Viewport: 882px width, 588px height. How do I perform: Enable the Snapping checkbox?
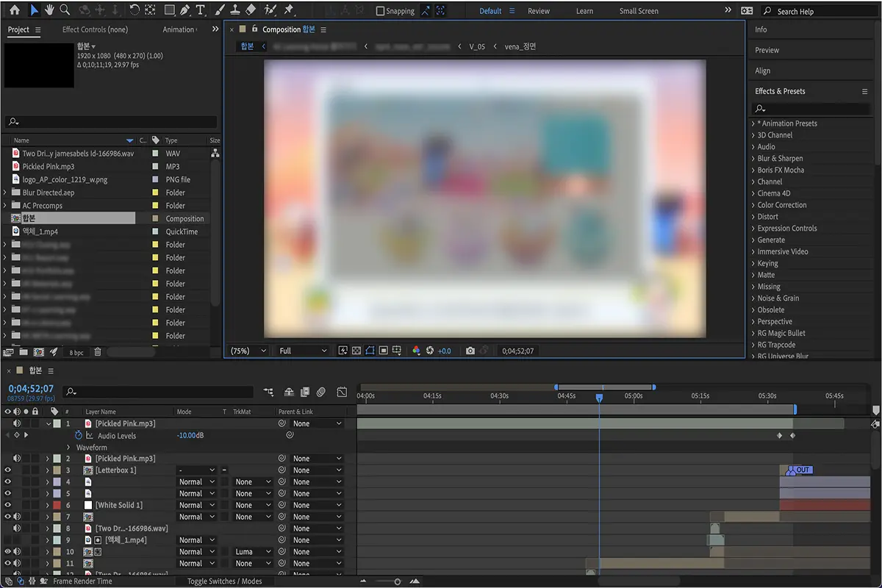tap(380, 11)
